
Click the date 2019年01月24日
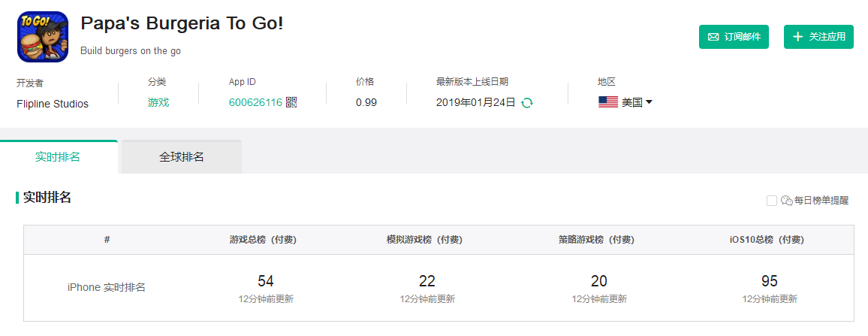475,102
